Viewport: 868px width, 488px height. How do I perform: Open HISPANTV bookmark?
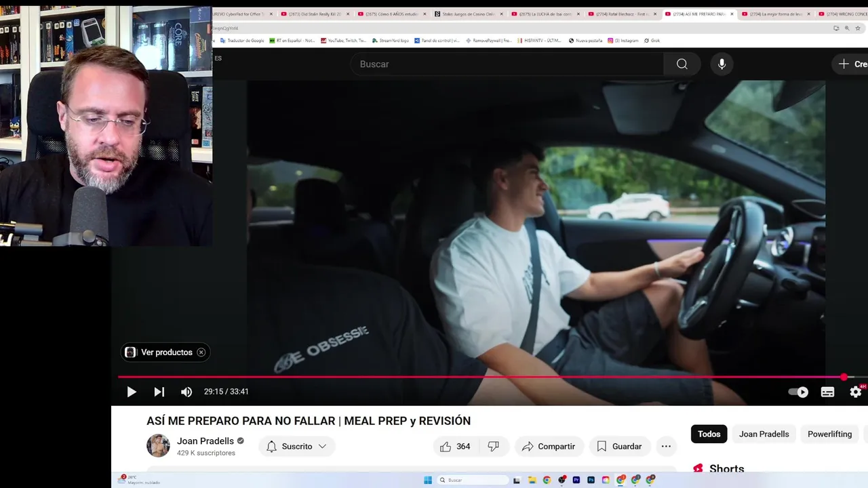point(539,41)
